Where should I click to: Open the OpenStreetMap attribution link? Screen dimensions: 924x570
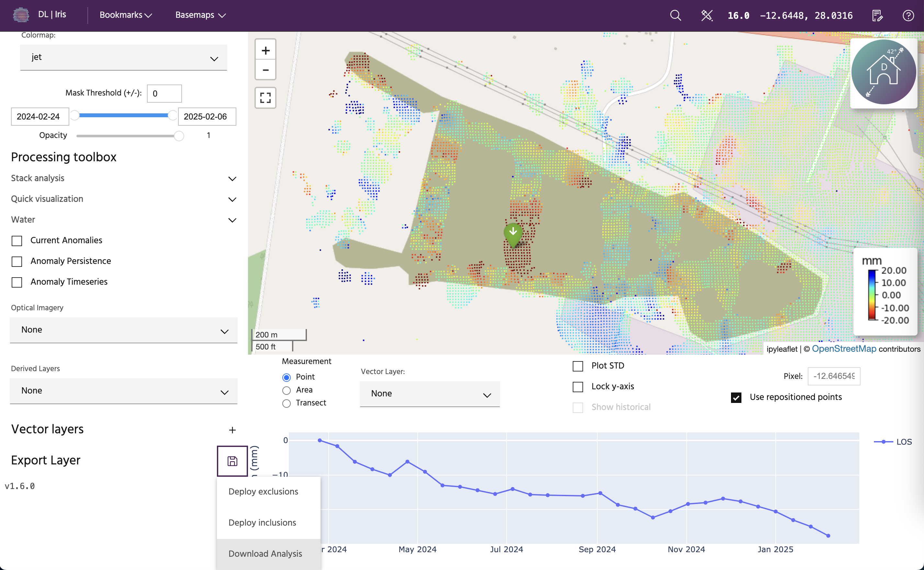pyautogui.click(x=844, y=349)
